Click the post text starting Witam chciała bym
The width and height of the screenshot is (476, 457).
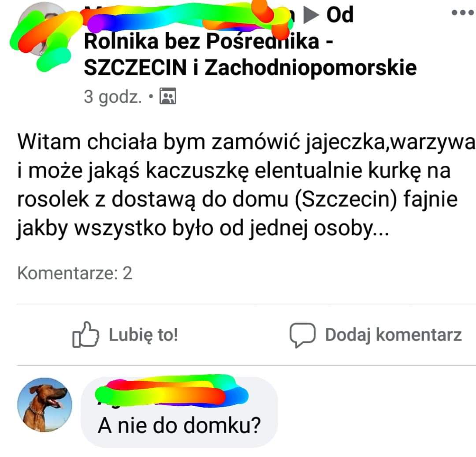pos(245,185)
